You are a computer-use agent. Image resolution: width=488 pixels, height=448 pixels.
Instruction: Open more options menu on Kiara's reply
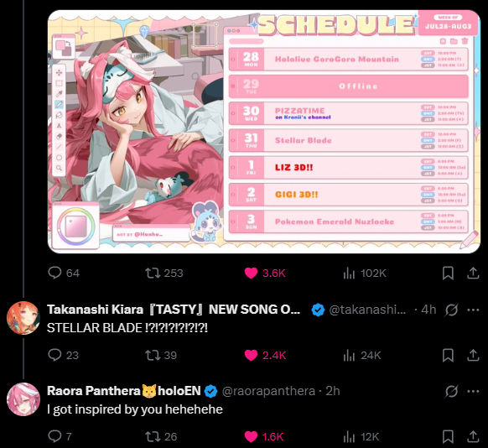pos(473,310)
